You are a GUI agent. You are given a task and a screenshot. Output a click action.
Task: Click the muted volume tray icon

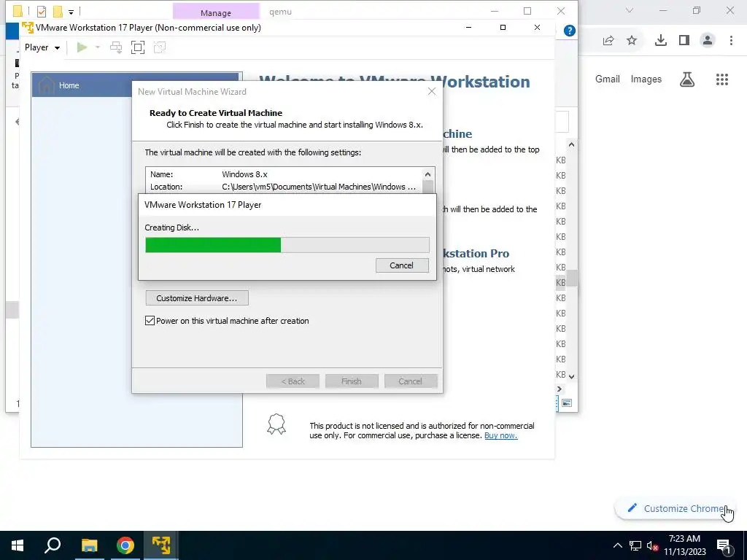(652, 546)
